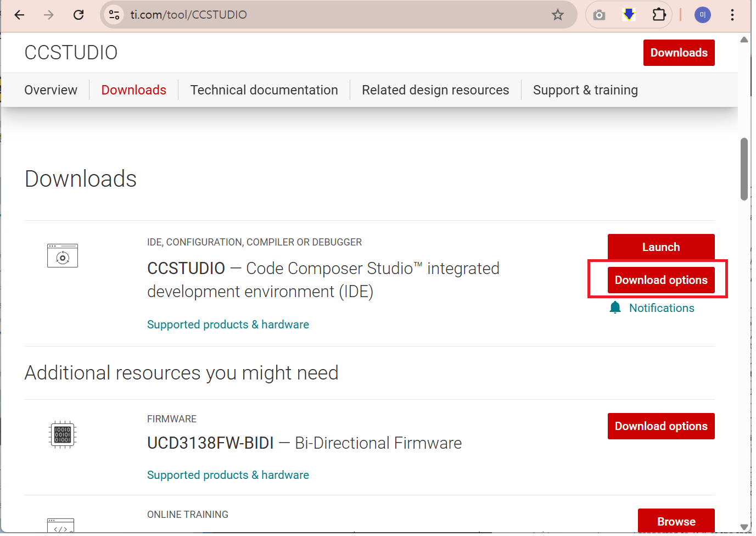This screenshot has width=756, height=536.
Task: Click the UCD3138FW-BIDI Bi-Directional Firmware title
Action: tap(304, 443)
